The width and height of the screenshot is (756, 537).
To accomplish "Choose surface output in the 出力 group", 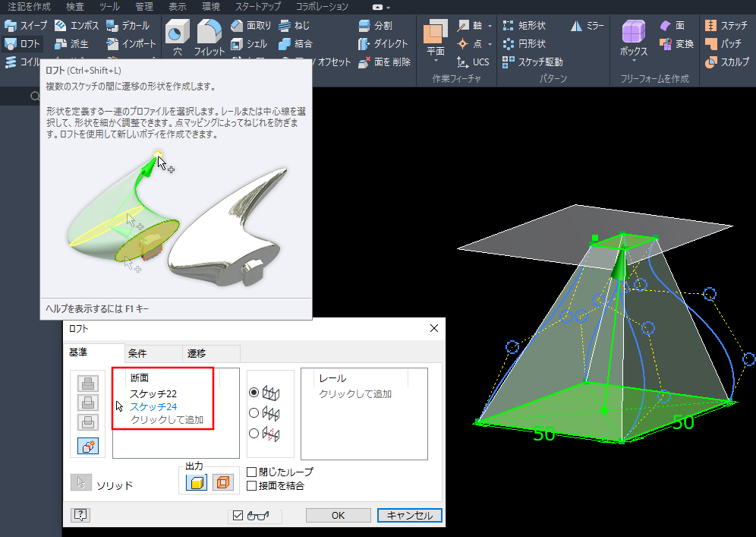I will point(222,482).
